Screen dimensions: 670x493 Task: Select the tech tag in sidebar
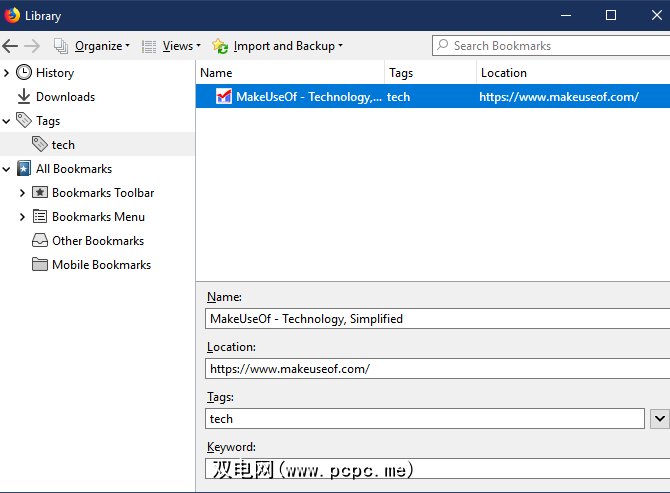pyautogui.click(x=63, y=144)
